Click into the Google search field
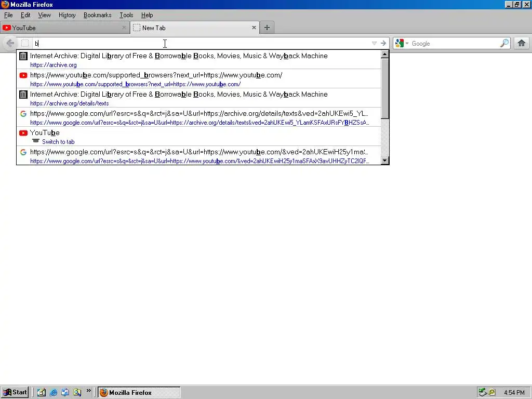Screen dimensions: 532x399 click(x=455, y=44)
